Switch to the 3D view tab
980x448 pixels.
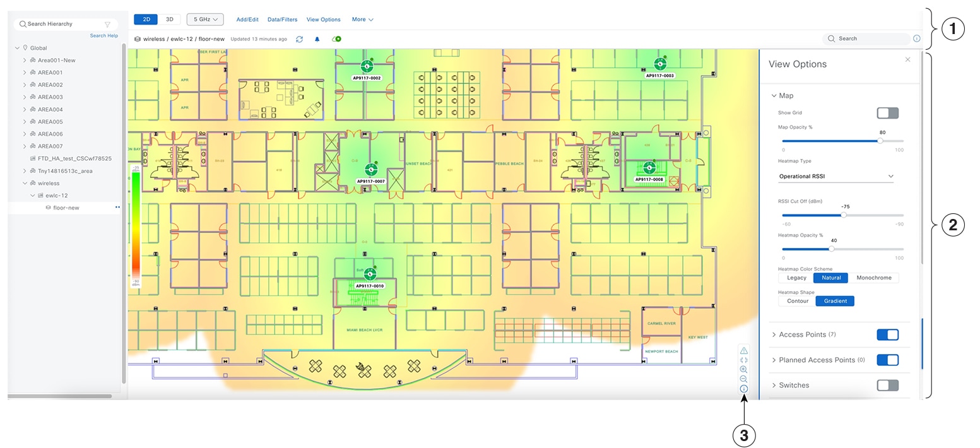pyautogui.click(x=169, y=19)
